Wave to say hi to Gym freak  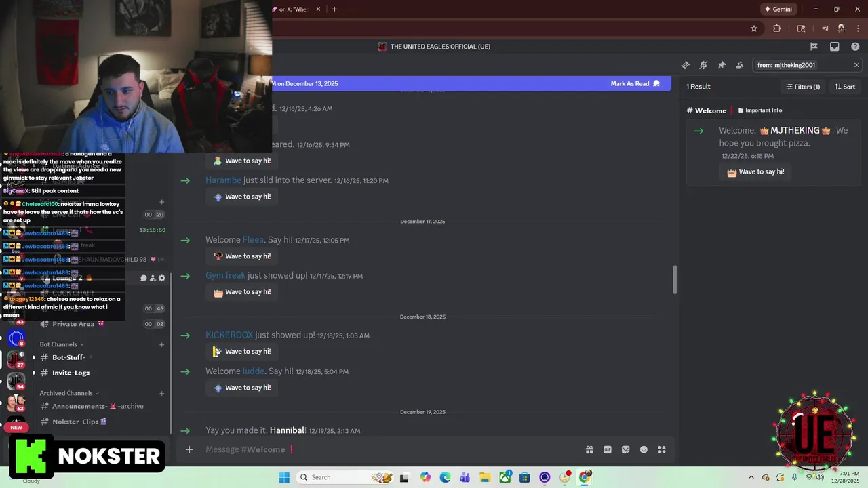[241, 292]
